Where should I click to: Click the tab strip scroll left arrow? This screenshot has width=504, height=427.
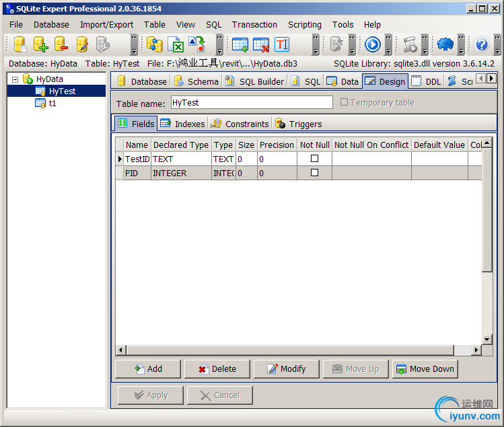[480, 79]
